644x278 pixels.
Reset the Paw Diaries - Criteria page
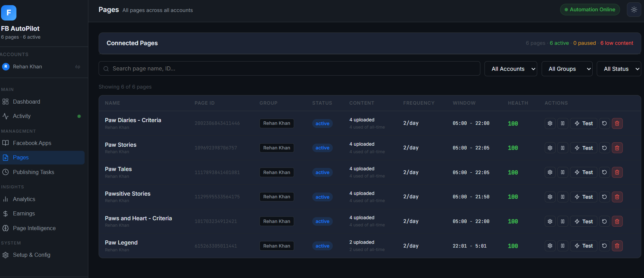pos(604,123)
